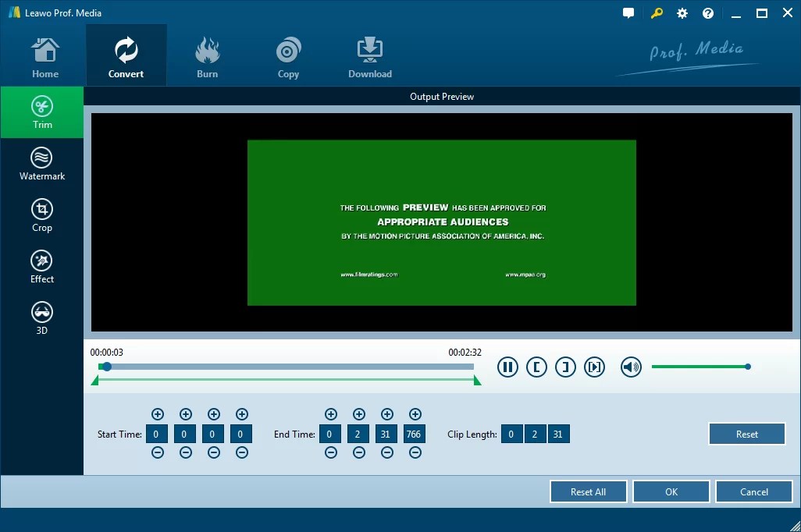Viewport: 801px width, 532px height.
Task: Click the Start Time seconds field
Action: 213,434
